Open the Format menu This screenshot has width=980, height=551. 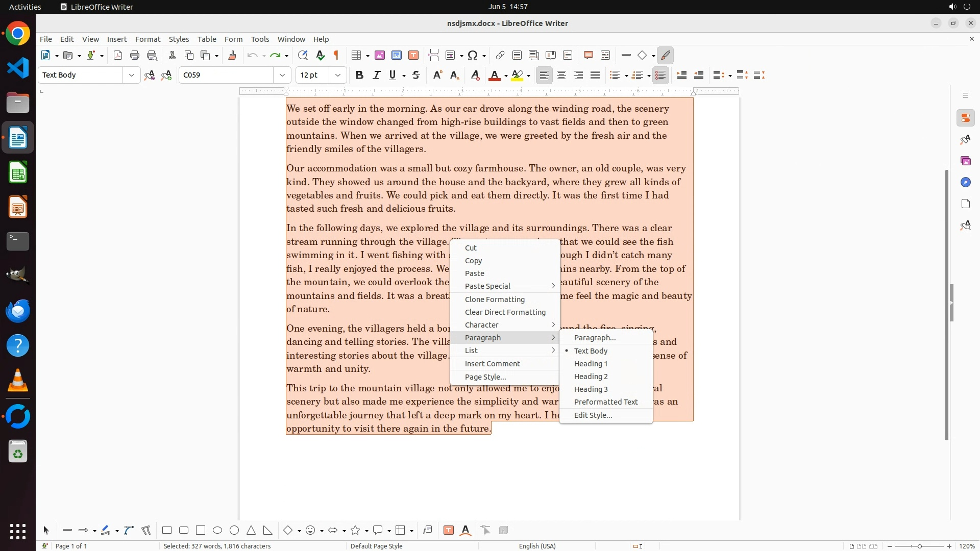click(148, 39)
